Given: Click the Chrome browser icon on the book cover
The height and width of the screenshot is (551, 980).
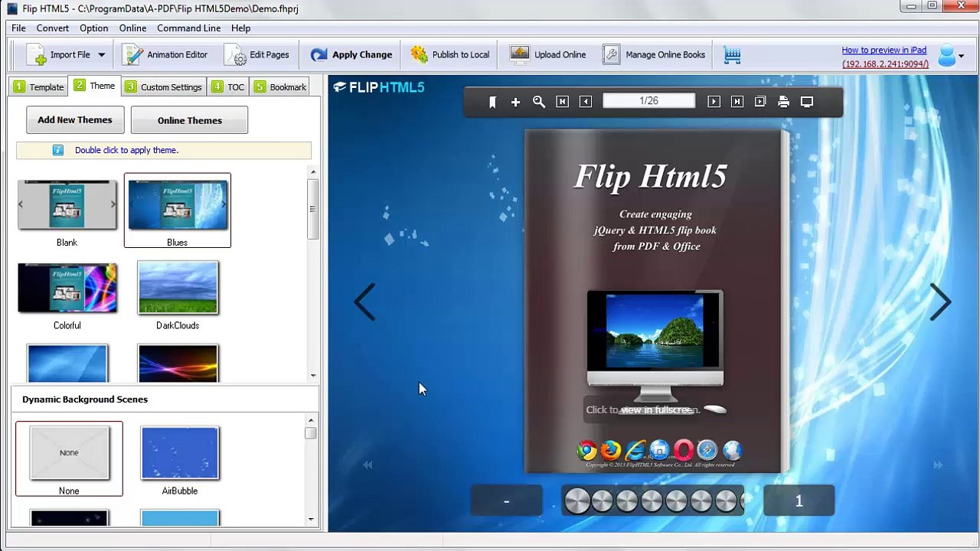Looking at the screenshot, I should tap(587, 451).
